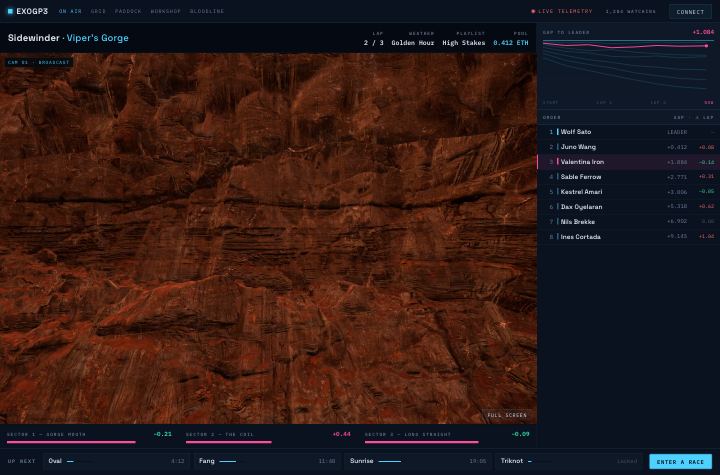Select the Cam 01 Broadcast camera label
The width and height of the screenshot is (720, 475).
coord(39,62)
